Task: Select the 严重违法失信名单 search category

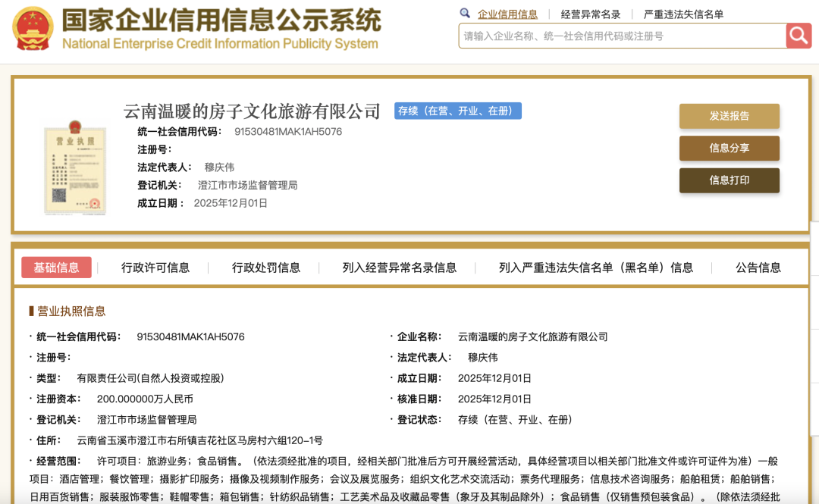Action: click(683, 14)
